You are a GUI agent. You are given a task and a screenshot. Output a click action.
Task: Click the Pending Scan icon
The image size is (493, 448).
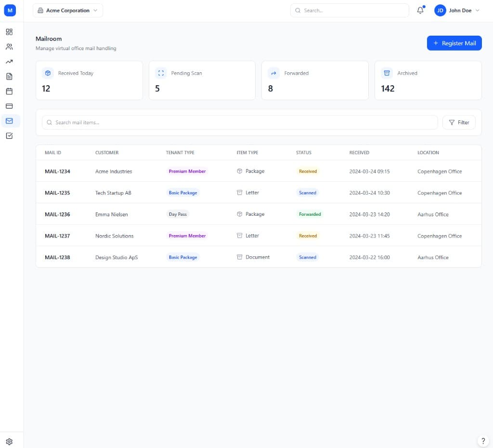point(161,73)
